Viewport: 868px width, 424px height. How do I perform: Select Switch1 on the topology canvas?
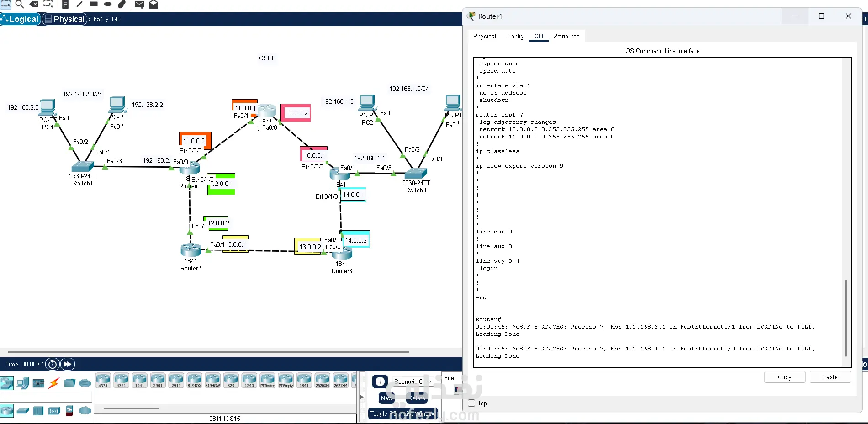pyautogui.click(x=83, y=166)
